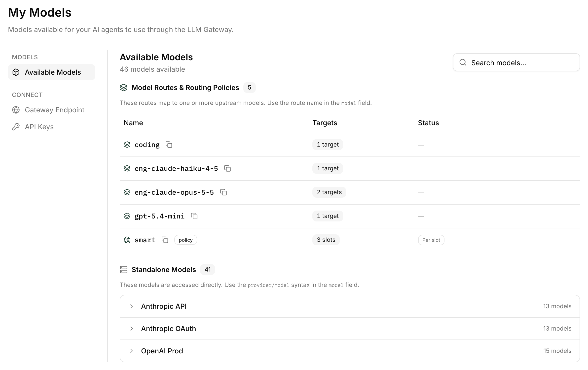Copy the coding route name
The height and width of the screenshot is (370, 588).
[x=169, y=145]
